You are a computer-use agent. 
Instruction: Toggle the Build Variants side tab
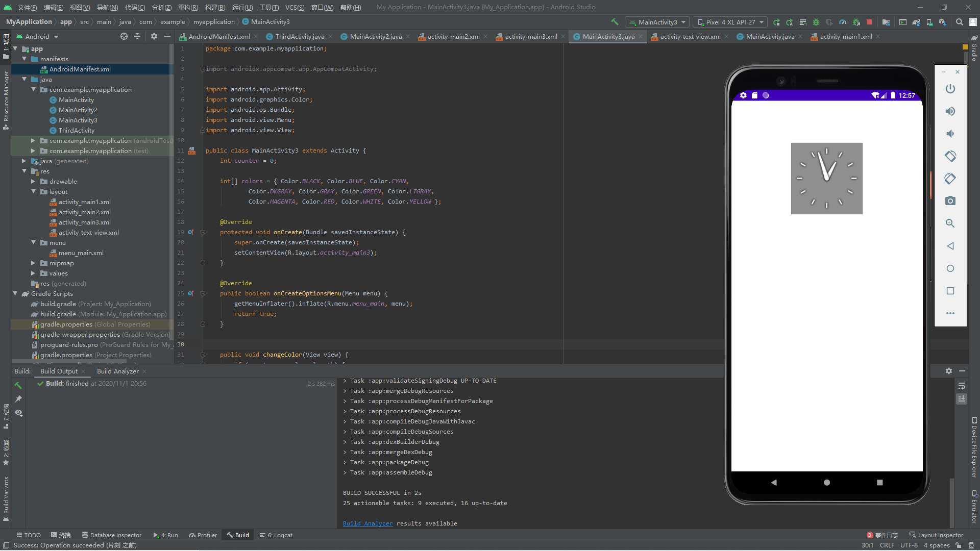pos(6,498)
